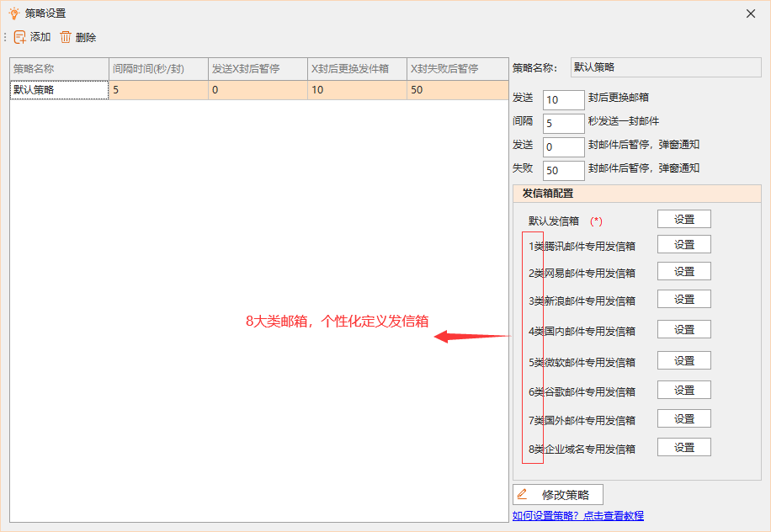
Task: Click the 修改策略 button
Action: click(557, 495)
